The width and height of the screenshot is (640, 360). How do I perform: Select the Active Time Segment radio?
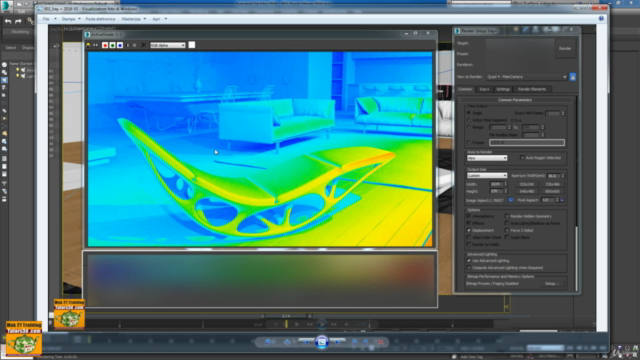[469, 120]
